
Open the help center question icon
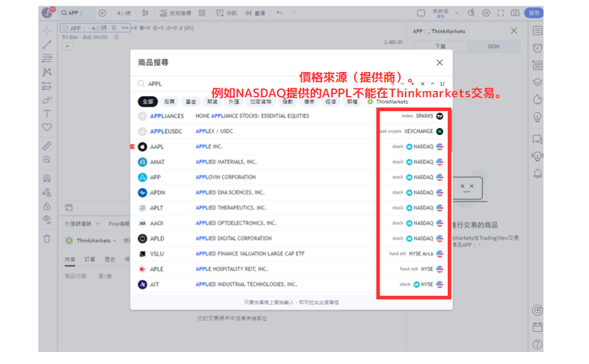pyautogui.click(x=537, y=344)
